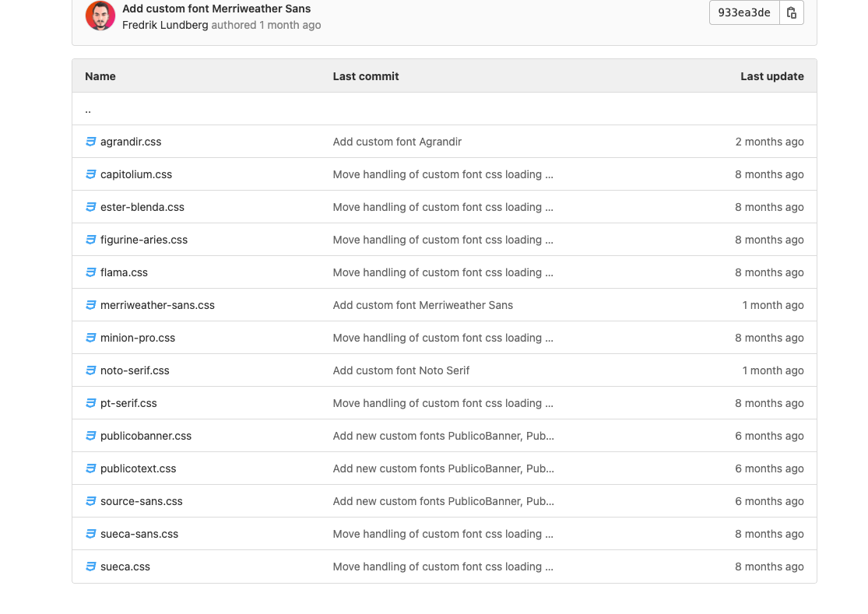
Task: Open author Fredrik Lundberg profile link
Action: pyautogui.click(x=165, y=25)
